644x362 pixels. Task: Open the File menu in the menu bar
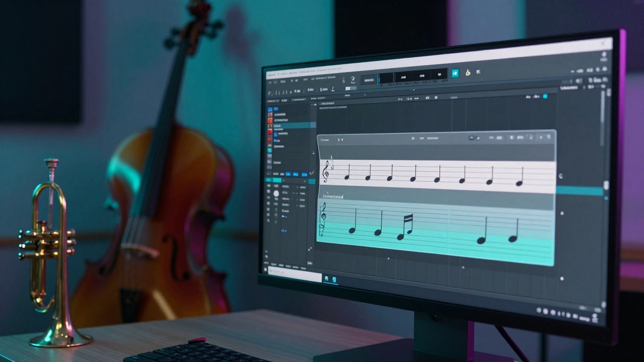tap(269, 81)
